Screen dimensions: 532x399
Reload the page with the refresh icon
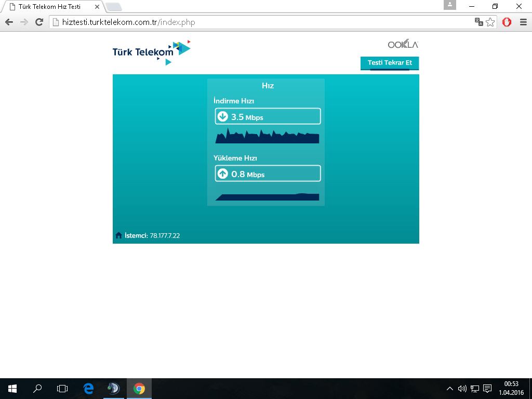[x=39, y=22]
